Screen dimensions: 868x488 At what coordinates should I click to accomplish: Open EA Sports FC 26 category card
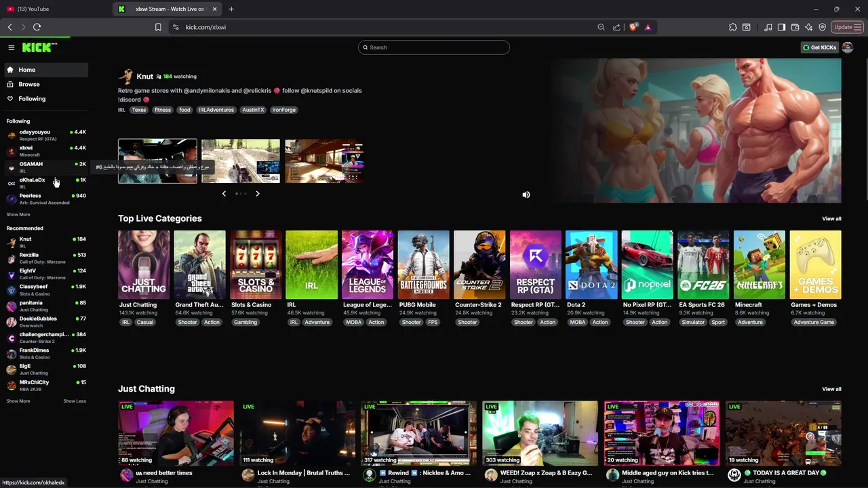pos(703,265)
